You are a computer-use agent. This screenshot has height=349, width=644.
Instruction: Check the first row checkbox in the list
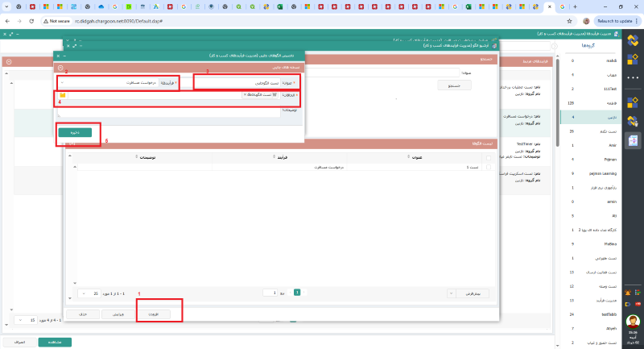point(488,167)
